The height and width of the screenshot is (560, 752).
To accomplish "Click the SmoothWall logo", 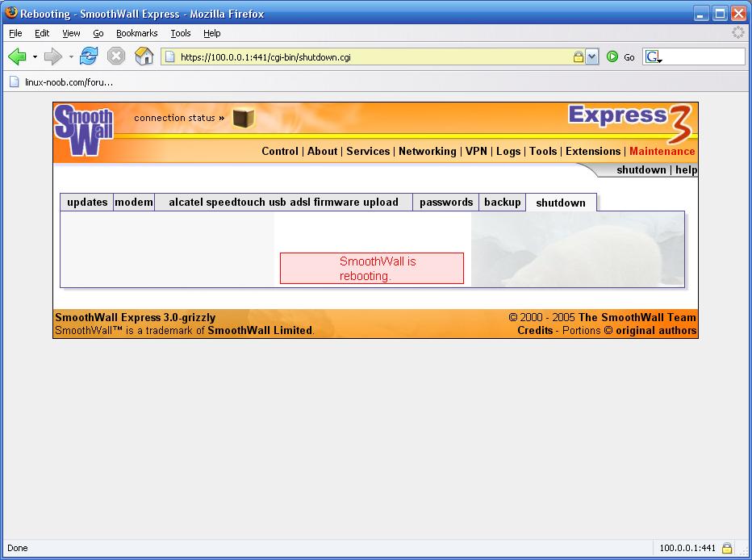I will click(84, 129).
